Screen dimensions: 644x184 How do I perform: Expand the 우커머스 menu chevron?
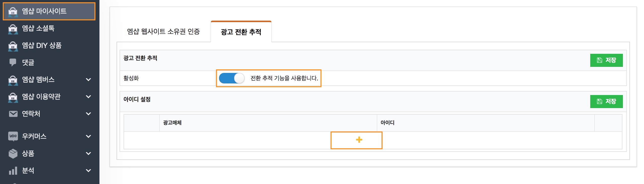(88, 136)
